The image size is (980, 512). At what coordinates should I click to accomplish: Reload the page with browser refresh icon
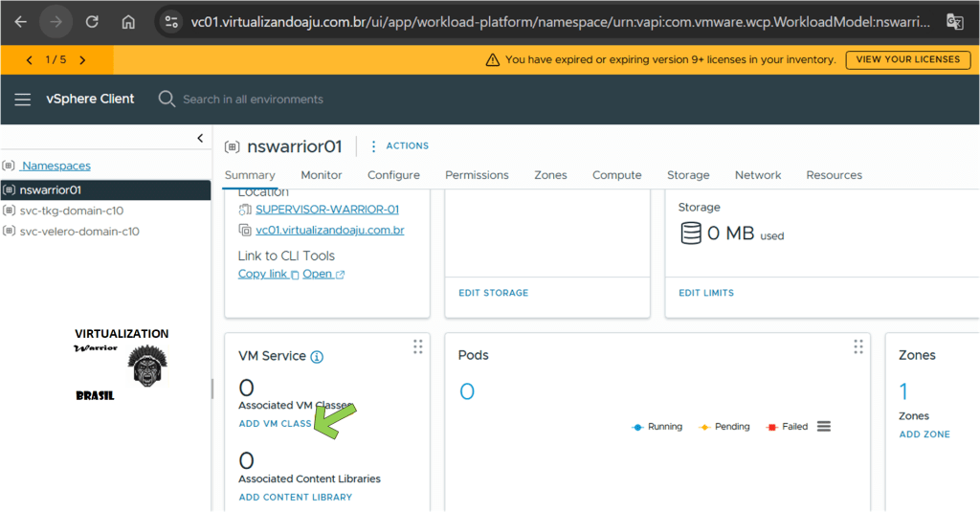click(x=92, y=22)
